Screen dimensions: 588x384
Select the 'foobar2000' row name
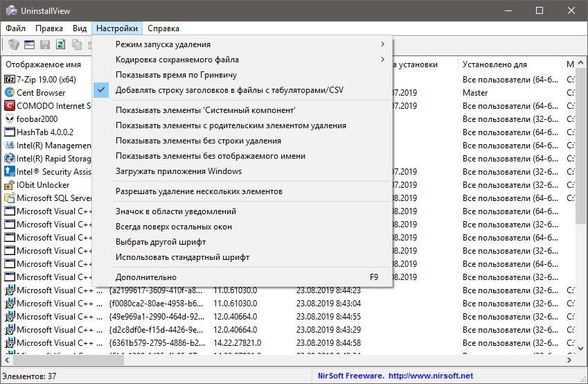click(37, 119)
